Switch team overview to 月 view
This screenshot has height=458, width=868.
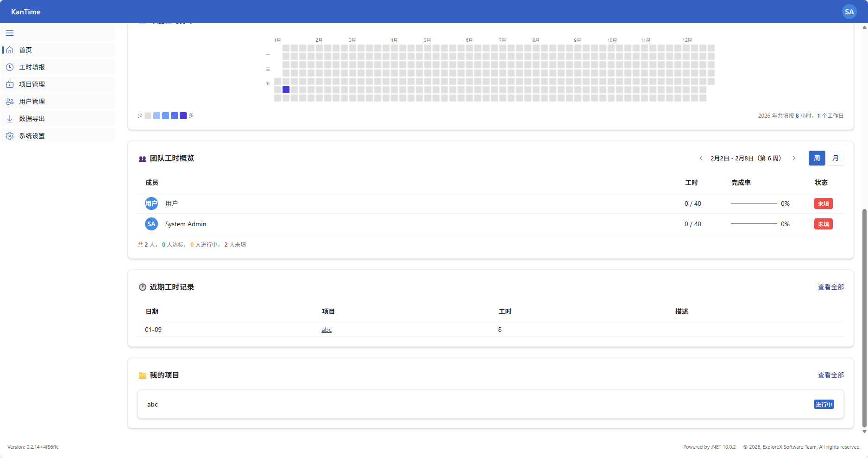pos(835,158)
